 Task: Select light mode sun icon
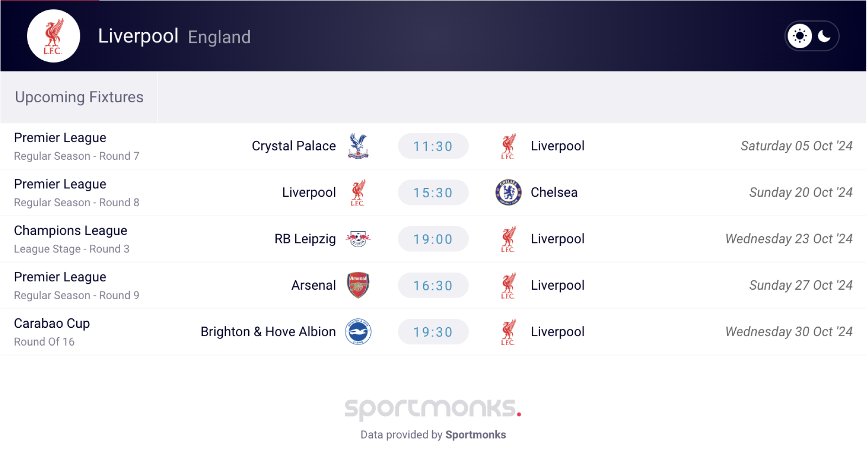point(800,36)
